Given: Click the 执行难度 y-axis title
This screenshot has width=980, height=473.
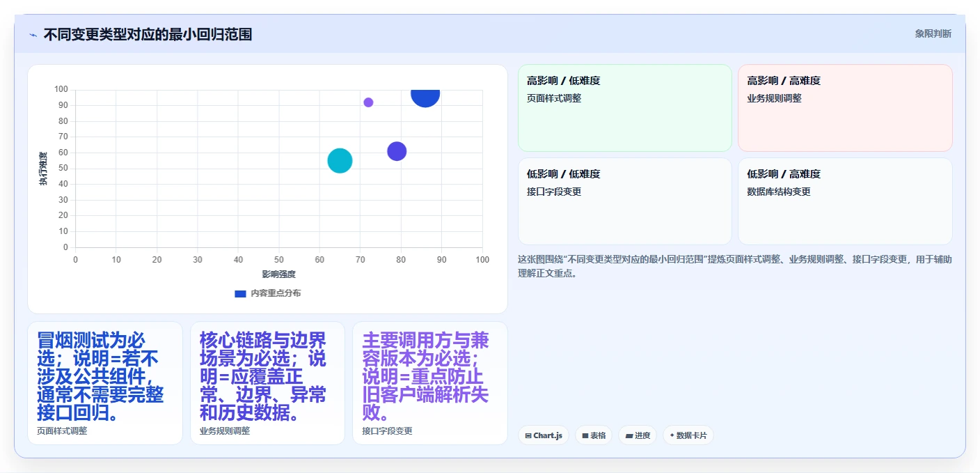Looking at the screenshot, I should click(x=43, y=169).
